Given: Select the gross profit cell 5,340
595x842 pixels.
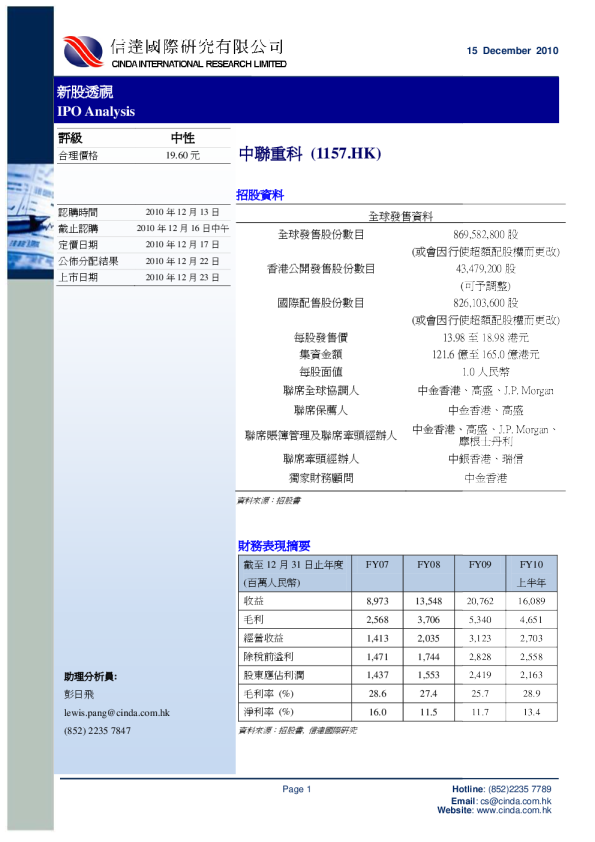Looking at the screenshot, I should [x=480, y=619].
